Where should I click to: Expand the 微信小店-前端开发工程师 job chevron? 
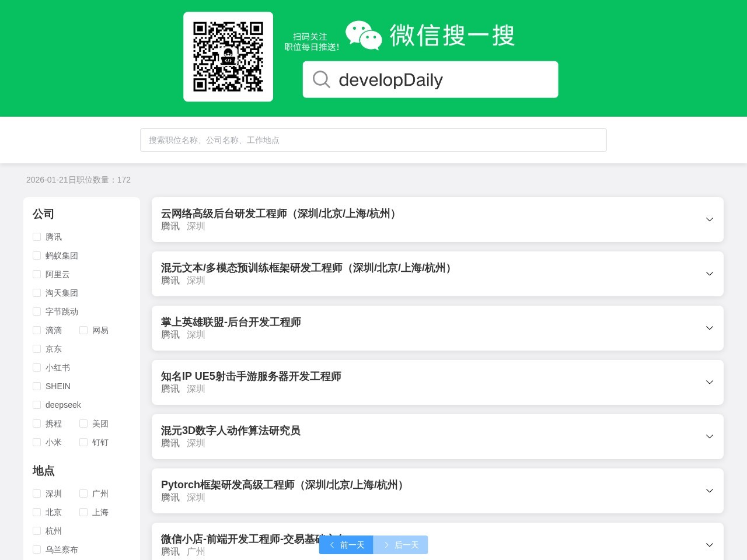click(x=710, y=545)
